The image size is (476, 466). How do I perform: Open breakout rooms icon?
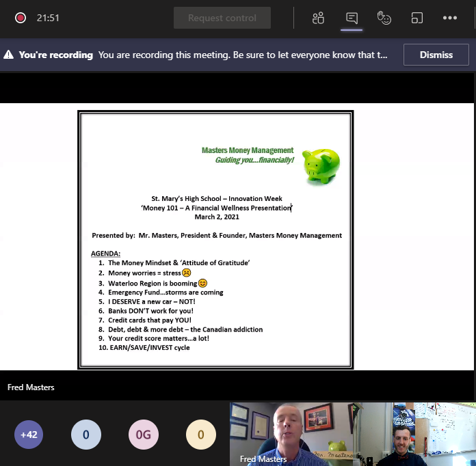tap(416, 18)
